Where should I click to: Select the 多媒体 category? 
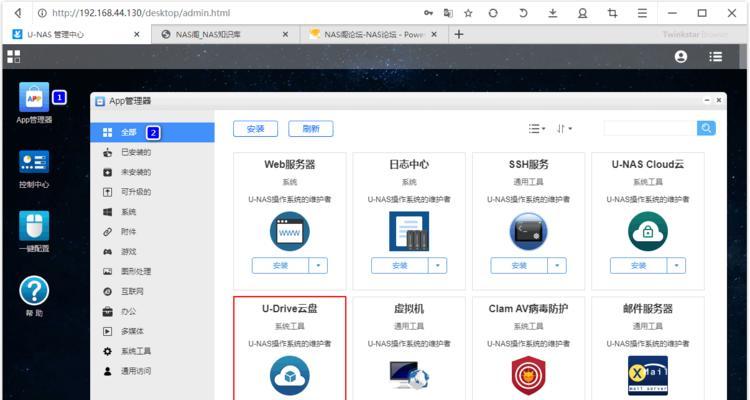tap(152, 331)
